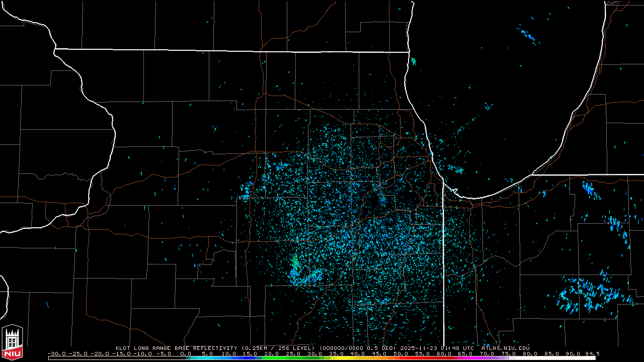Click the NIU castle logo
The image size is (644, 362).
tap(12, 341)
